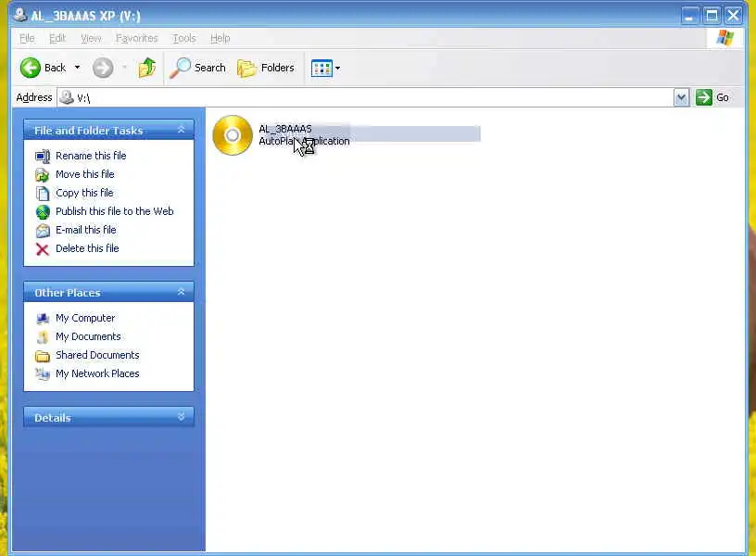Collapse the File and Folder Tasks panel

pos(182,129)
